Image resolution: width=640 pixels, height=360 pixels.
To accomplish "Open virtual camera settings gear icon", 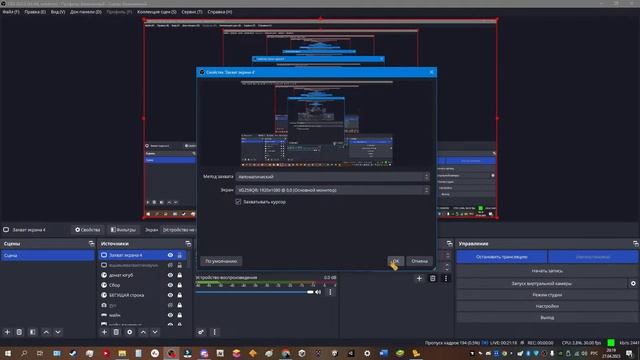I will 633,283.
